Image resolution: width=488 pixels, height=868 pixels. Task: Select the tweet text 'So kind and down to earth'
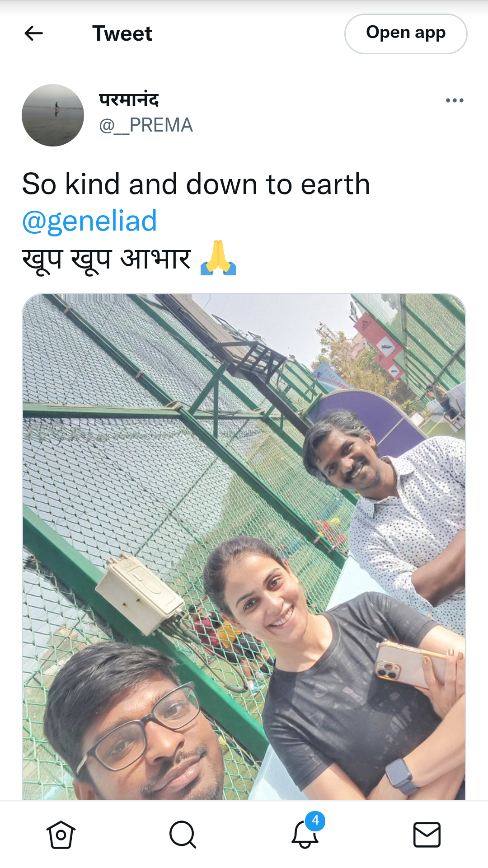[x=196, y=184]
